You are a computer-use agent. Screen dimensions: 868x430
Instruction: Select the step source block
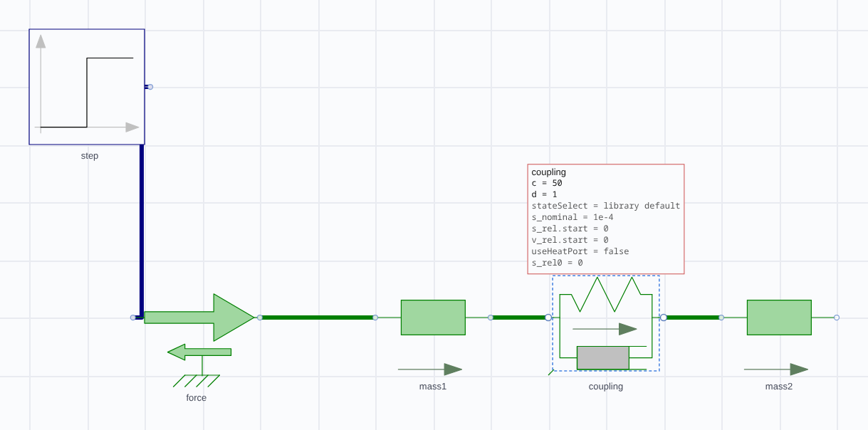[x=87, y=87]
